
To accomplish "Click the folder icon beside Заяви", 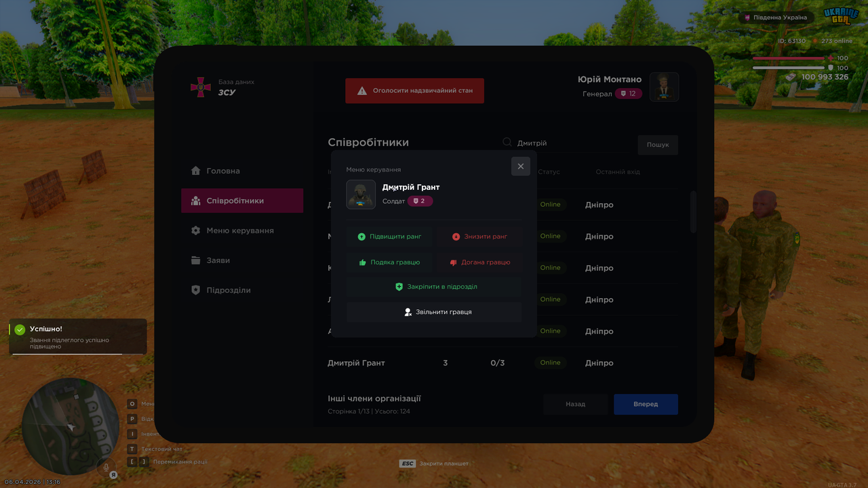I will tap(196, 260).
